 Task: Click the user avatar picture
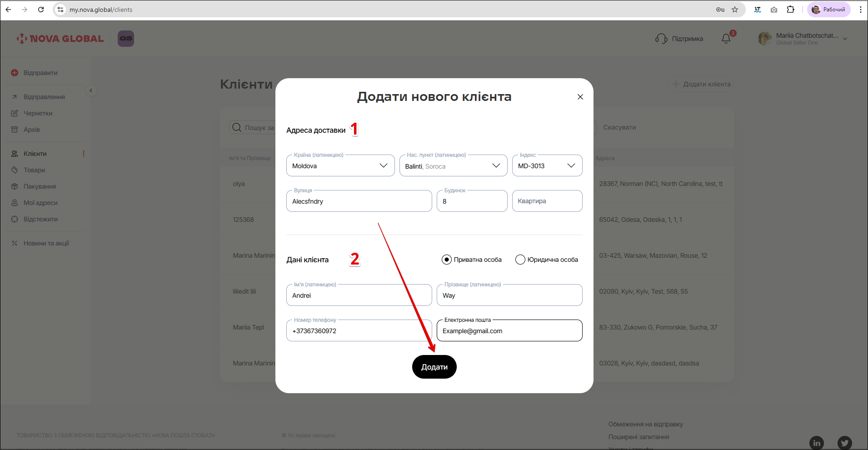[x=765, y=39]
